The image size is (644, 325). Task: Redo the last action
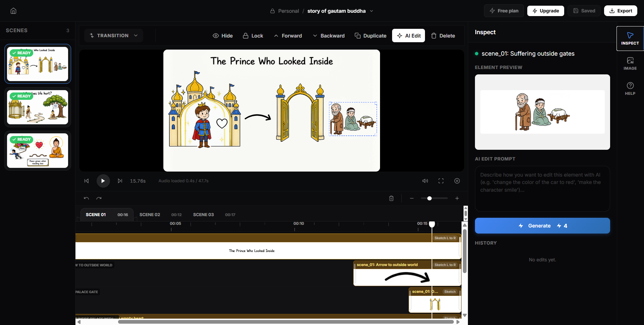click(99, 198)
